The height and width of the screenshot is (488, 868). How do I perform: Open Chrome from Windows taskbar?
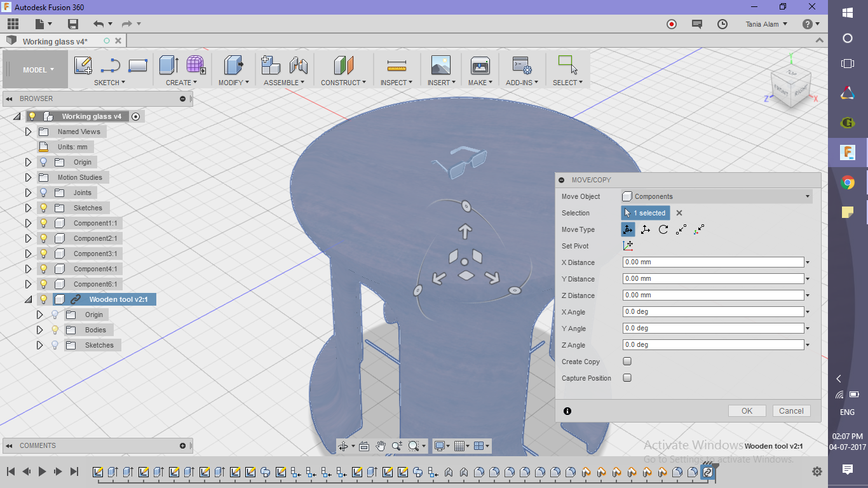tap(847, 183)
